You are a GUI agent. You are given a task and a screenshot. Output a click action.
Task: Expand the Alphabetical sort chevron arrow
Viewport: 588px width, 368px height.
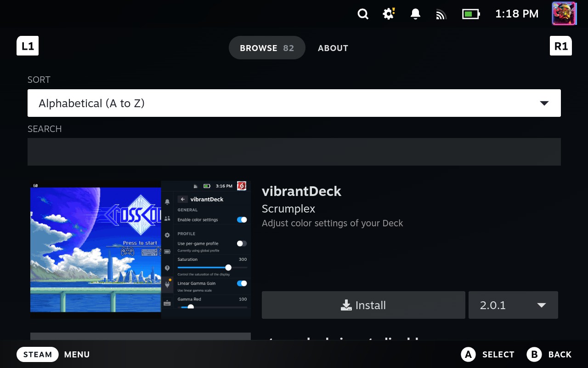(545, 103)
